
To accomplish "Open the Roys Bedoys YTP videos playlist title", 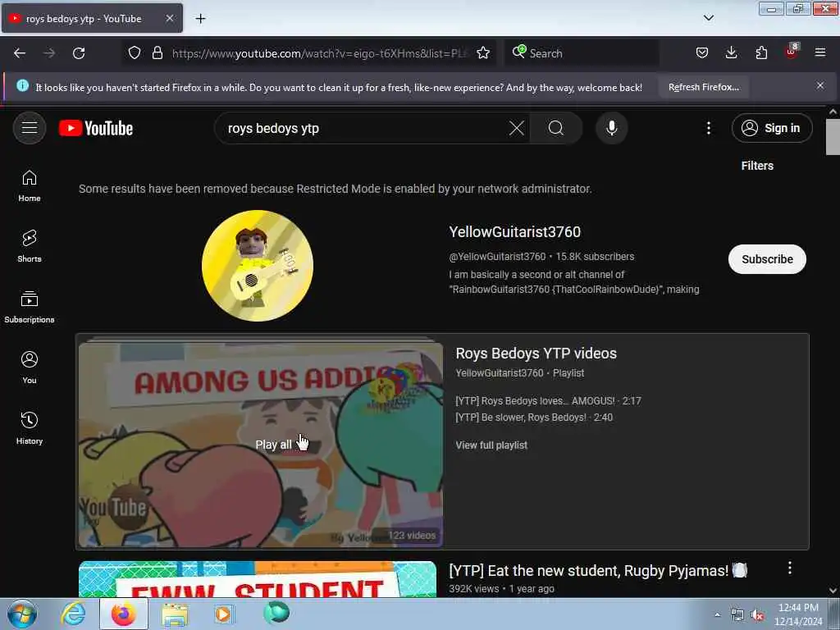I will pos(536,354).
